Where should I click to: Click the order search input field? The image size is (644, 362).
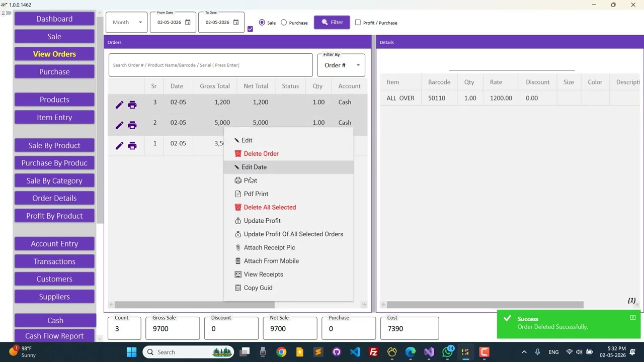click(x=211, y=65)
